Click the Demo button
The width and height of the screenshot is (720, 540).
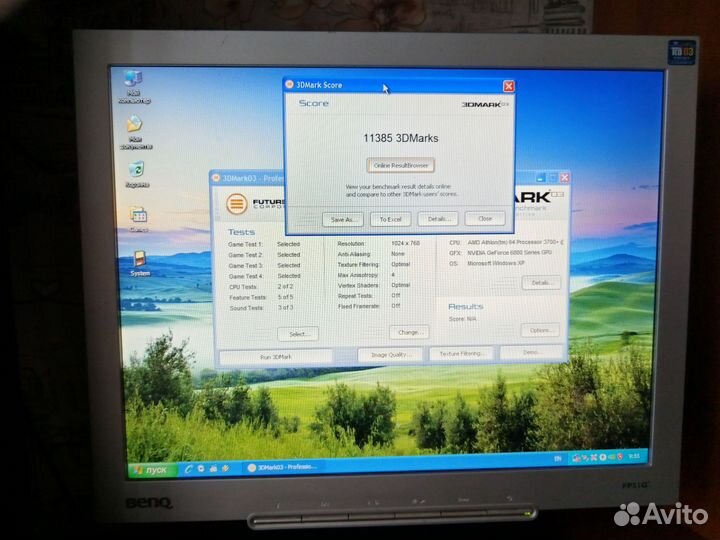(531, 352)
